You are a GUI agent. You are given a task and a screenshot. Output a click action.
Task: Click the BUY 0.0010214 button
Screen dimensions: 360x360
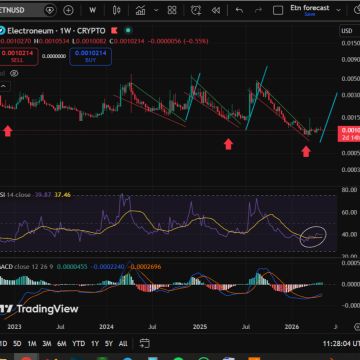91,56
